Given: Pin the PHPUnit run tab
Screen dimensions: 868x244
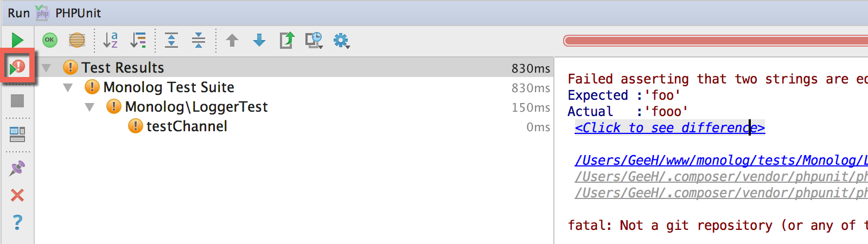Looking at the screenshot, I should (17, 168).
